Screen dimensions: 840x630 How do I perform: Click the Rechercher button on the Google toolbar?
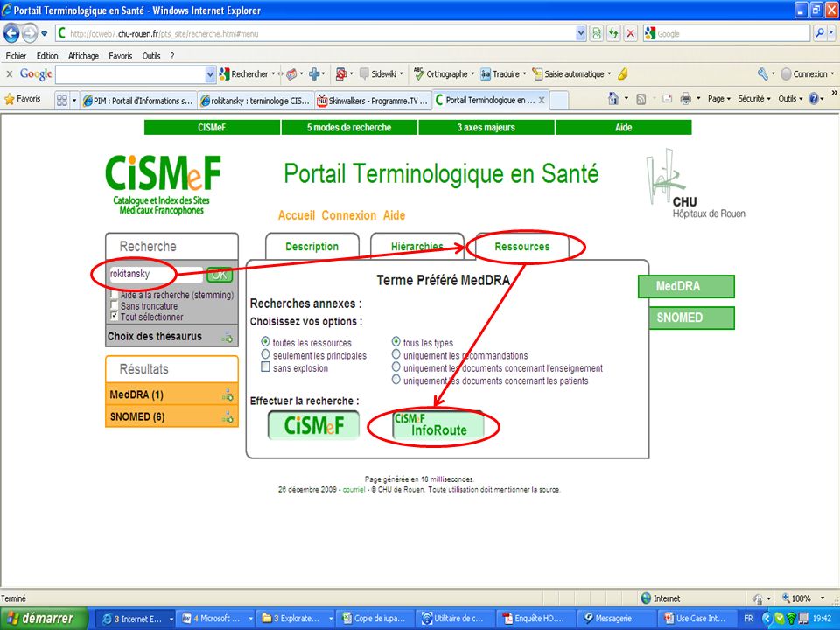[x=244, y=73]
